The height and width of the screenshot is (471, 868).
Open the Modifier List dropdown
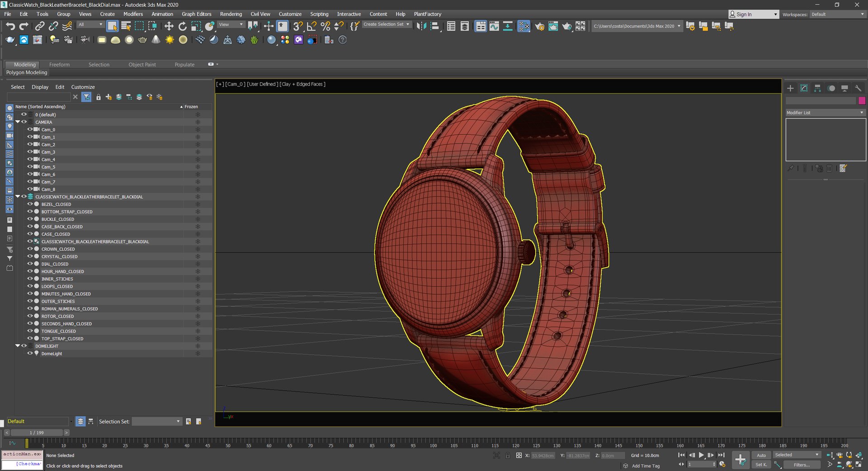coord(825,113)
